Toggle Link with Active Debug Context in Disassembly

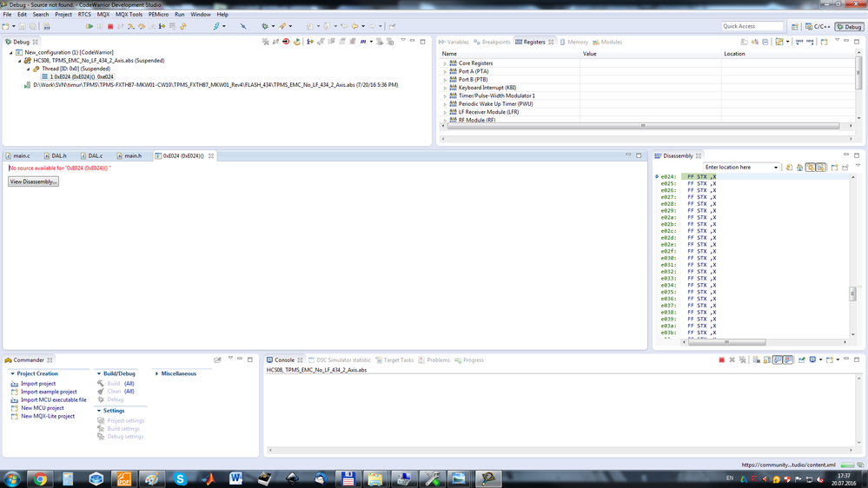(810, 167)
